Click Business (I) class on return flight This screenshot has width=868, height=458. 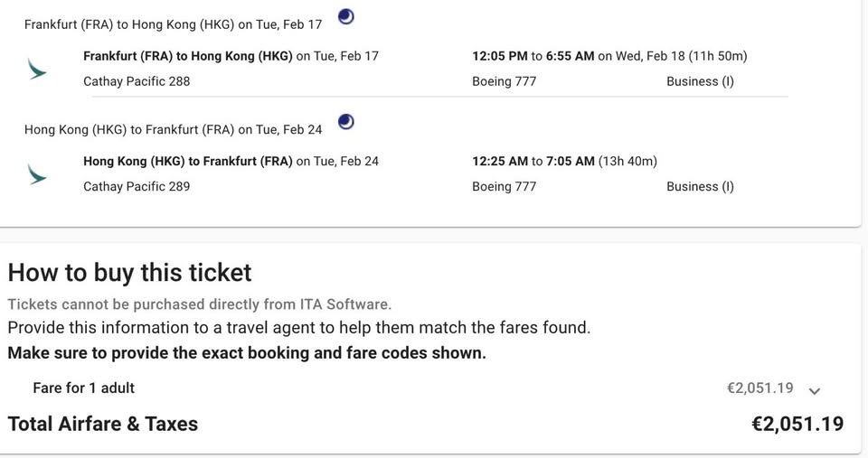(x=700, y=187)
